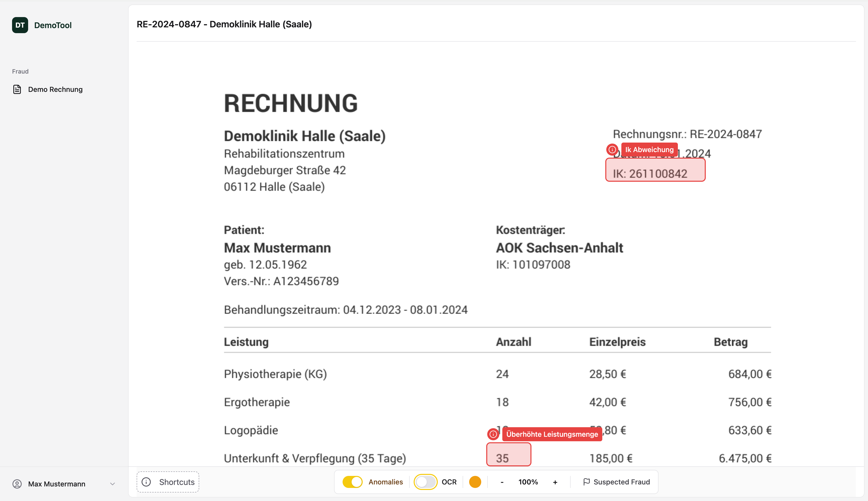
Task: Enable the OCR toggle switch
Action: coord(425,482)
